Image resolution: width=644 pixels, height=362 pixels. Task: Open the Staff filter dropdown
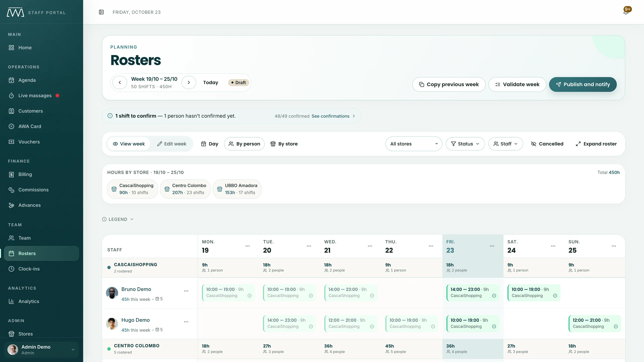tap(506, 144)
